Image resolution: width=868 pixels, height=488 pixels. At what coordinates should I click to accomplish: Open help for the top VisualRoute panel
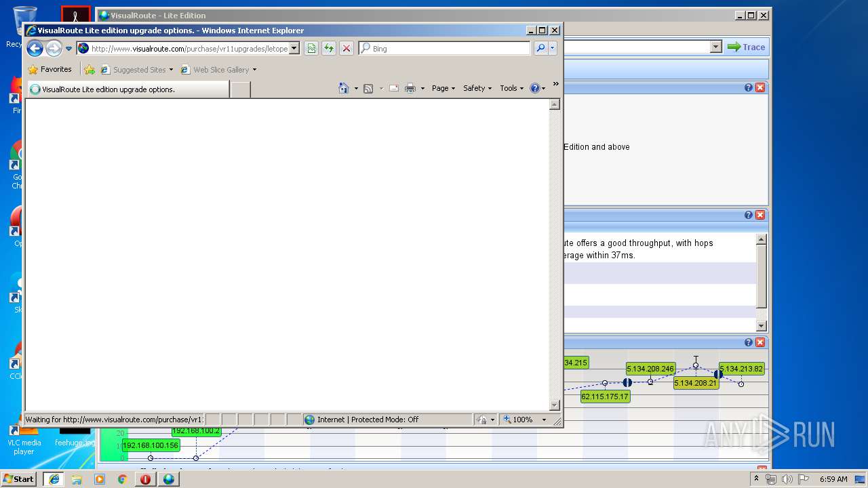[x=749, y=87]
